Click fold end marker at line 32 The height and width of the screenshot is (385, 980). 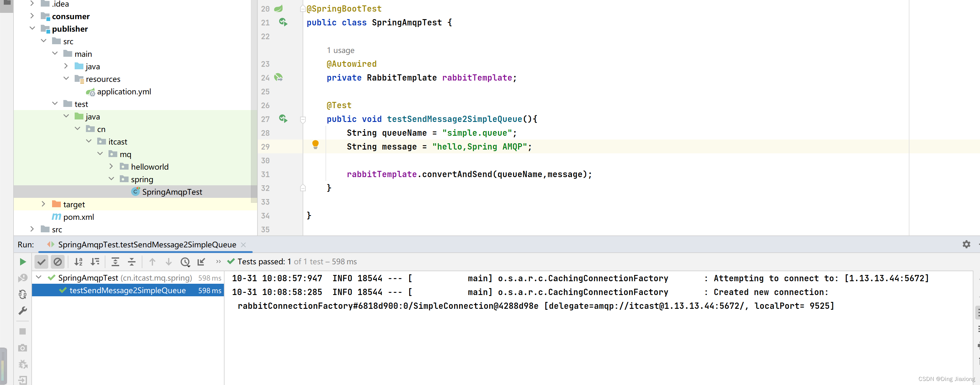point(303,187)
